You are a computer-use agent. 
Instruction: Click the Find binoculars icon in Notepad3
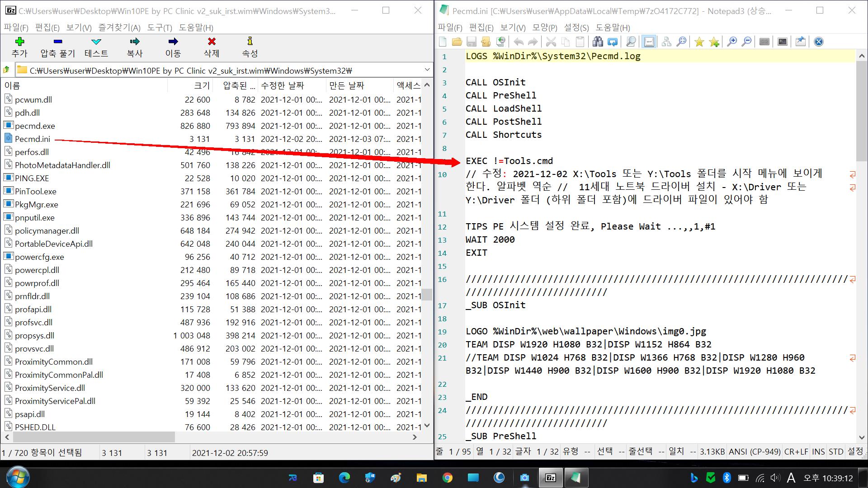tap(598, 42)
